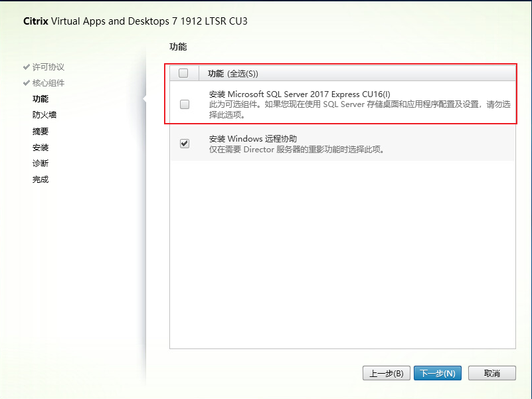Click the 安装 Windows 远程协助 row title
Screen dimensions: 532x399
click(252, 139)
